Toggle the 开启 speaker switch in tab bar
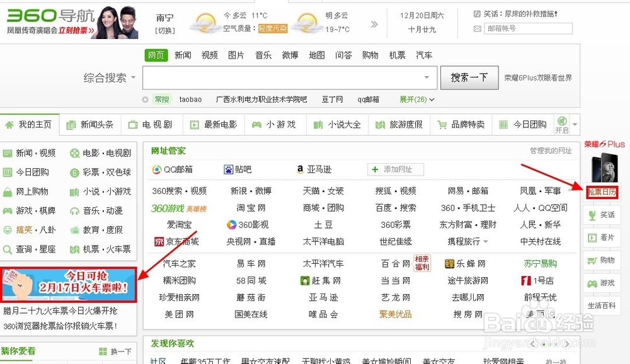630x364 pixels. [562, 125]
